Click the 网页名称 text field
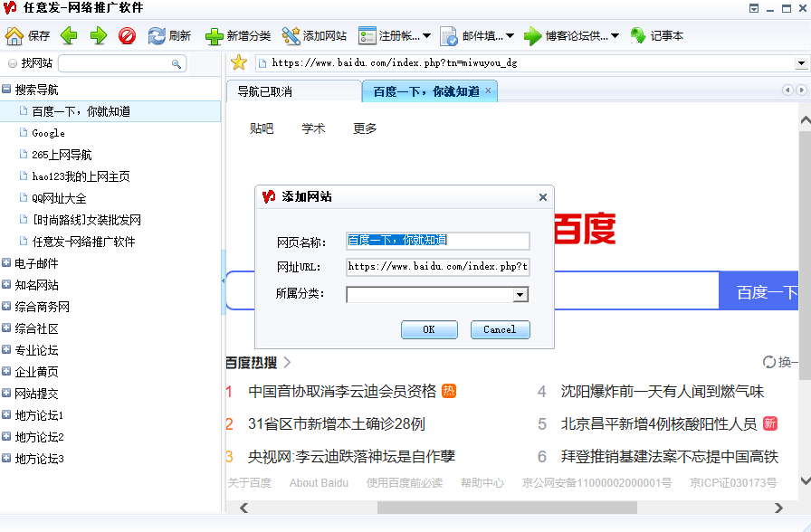This screenshot has width=811, height=532. point(437,241)
